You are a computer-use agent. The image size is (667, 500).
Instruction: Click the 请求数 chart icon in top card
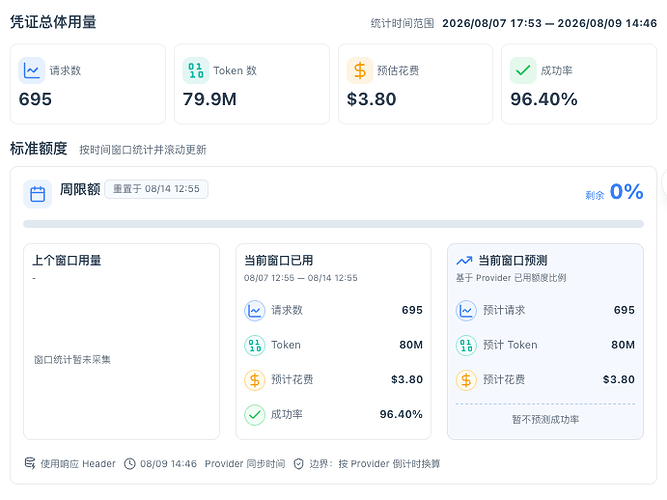pyautogui.click(x=31, y=70)
